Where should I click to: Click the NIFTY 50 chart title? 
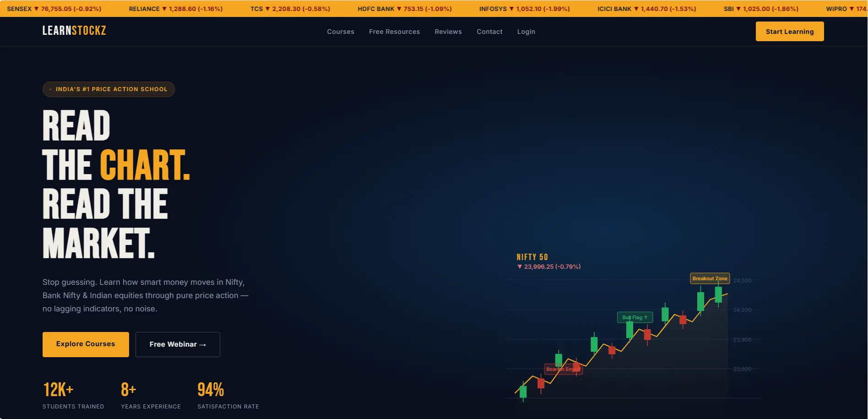[x=532, y=257]
